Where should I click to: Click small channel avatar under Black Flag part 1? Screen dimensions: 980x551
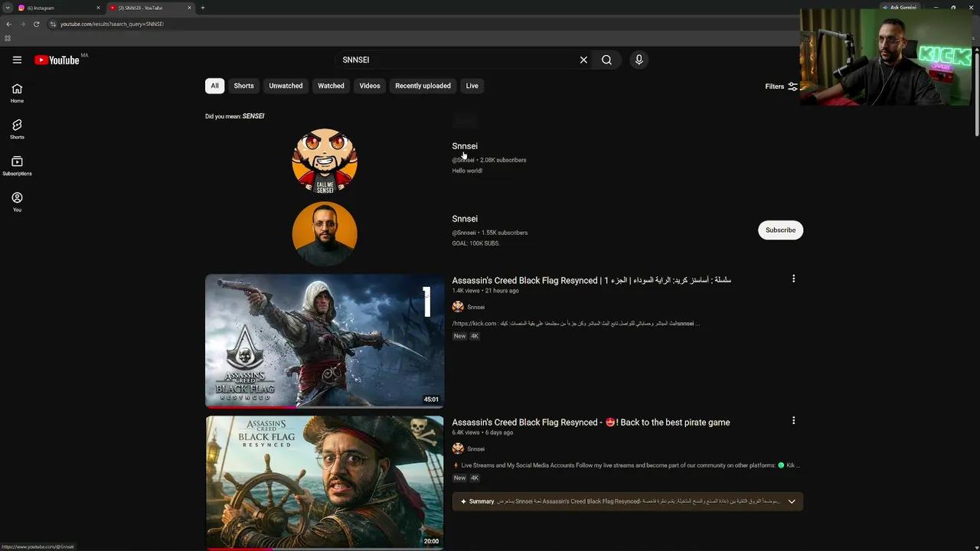(x=458, y=307)
